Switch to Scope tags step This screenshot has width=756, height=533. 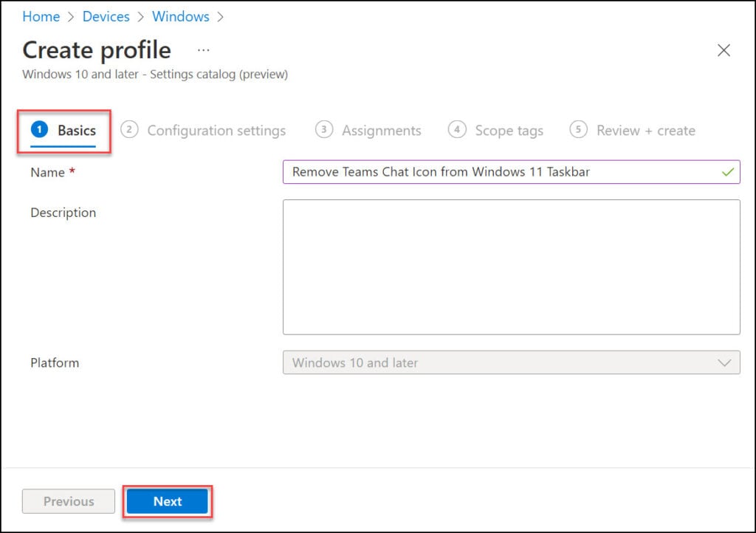tap(495, 131)
